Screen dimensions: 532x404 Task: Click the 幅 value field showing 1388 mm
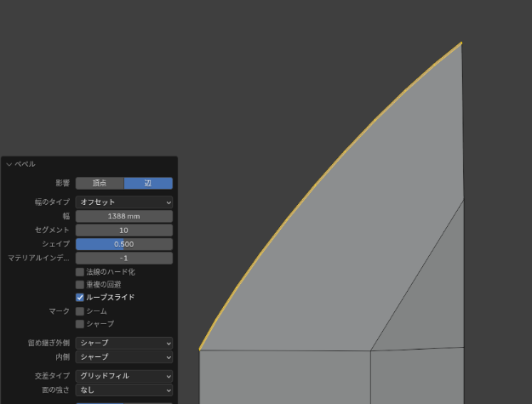123,216
